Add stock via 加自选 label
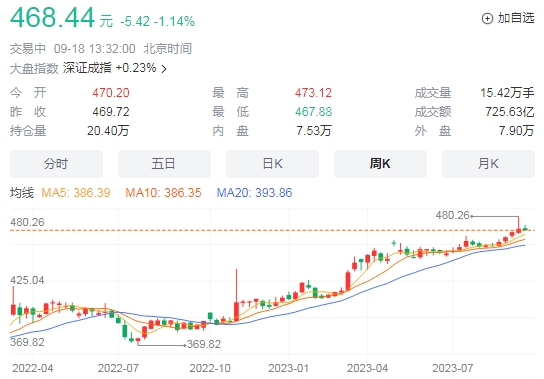544x379 pixels. coord(516,18)
